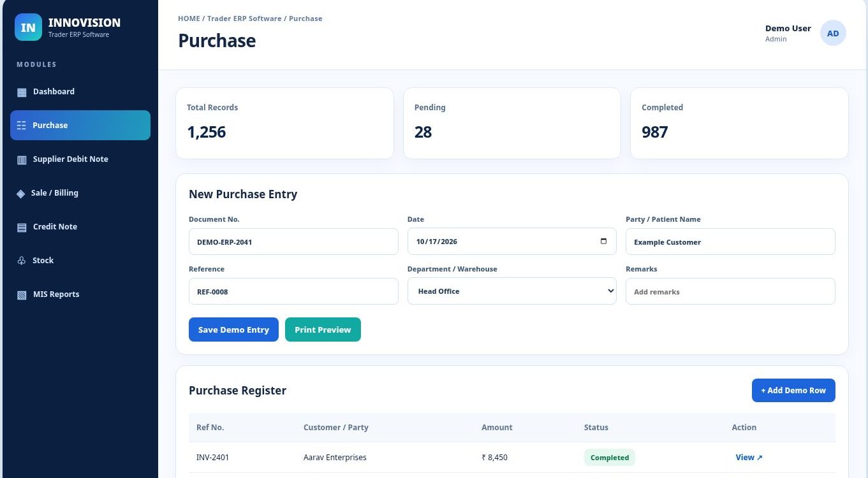Open the Dashboard module
The height and width of the screenshot is (478, 868).
tap(80, 92)
